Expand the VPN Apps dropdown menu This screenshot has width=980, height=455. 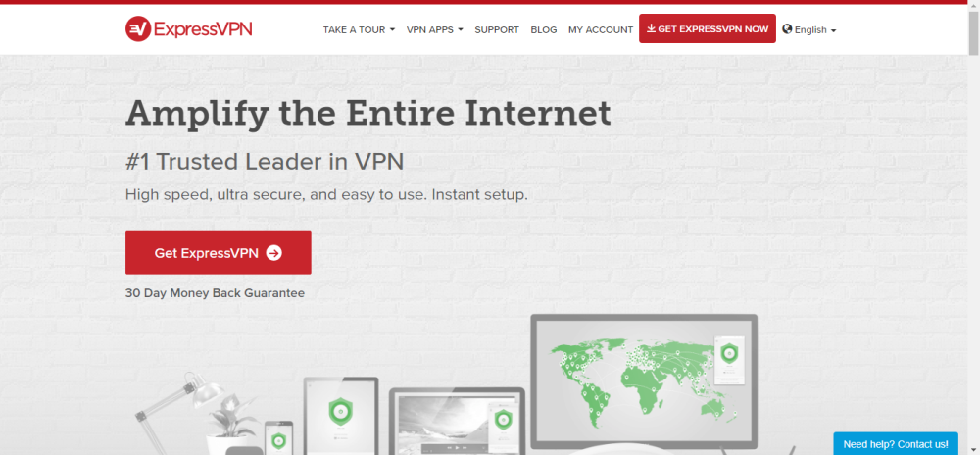434,29
